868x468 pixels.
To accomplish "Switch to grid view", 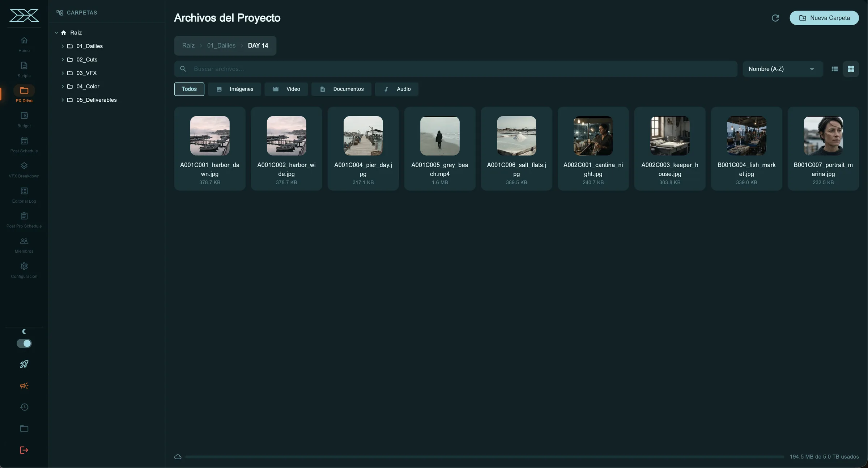I will (851, 69).
